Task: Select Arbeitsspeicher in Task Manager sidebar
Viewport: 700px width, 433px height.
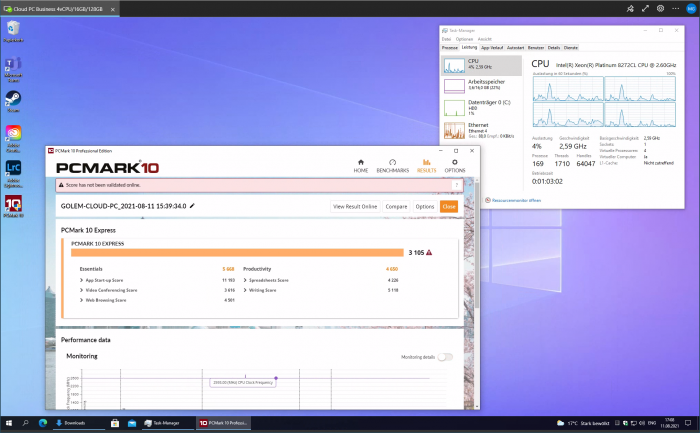Action: click(481, 85)
